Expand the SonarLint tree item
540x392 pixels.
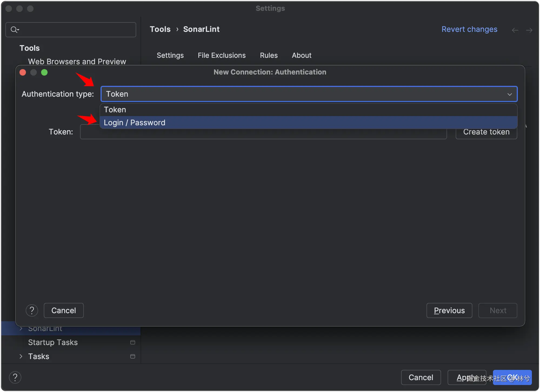coord(21,329)
